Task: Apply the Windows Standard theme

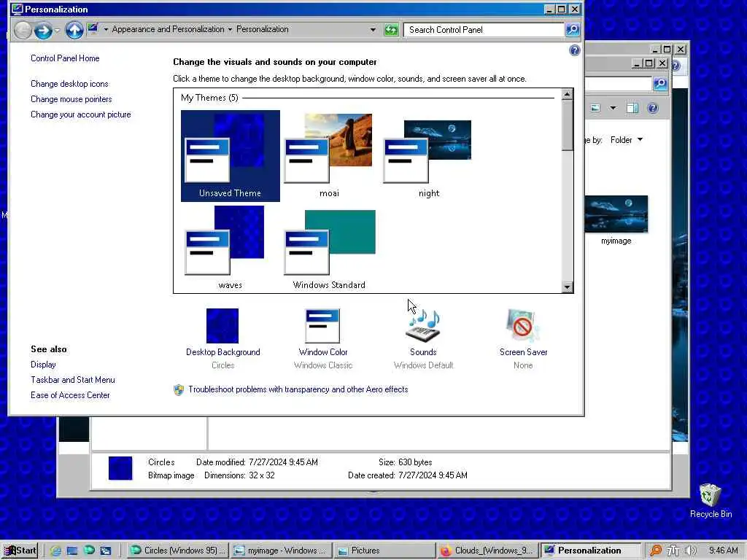Action: click(x=329, y=247)
